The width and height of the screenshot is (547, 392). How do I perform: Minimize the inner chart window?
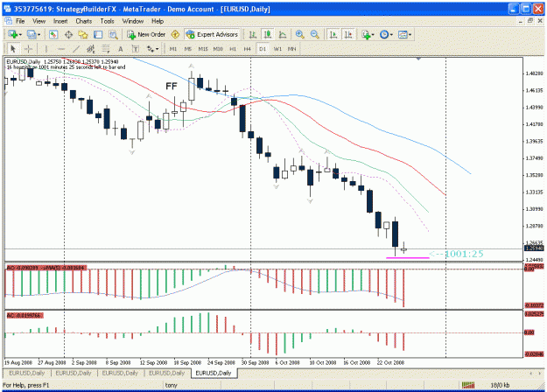tap(521, 21)
